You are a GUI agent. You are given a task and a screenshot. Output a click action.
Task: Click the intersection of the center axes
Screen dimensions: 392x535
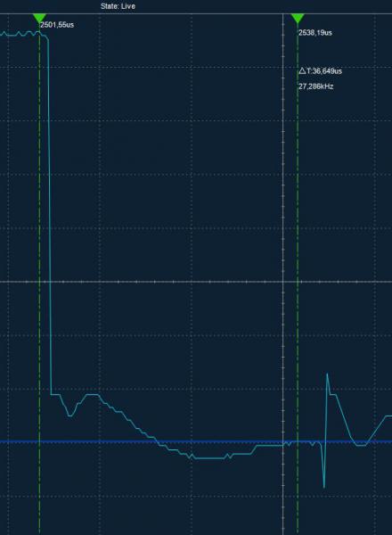click(283, 282)
